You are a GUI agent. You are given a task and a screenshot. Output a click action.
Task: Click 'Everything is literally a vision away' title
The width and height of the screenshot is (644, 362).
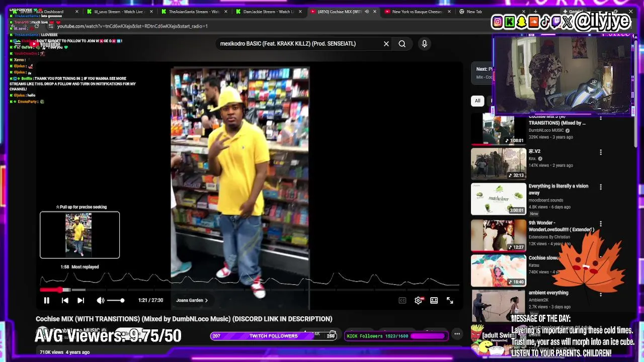558,189
